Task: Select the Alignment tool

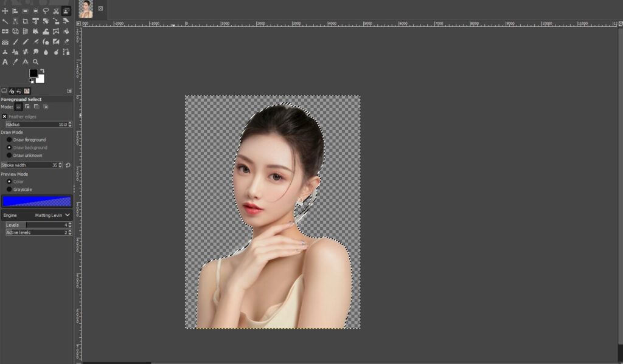Action: [15, 11]
